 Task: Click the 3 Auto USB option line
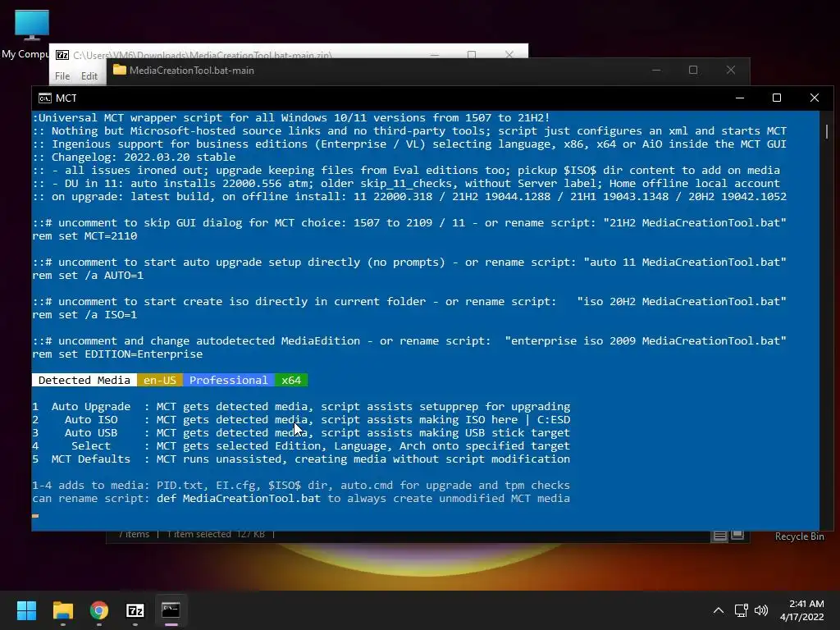tap(301, 432)
